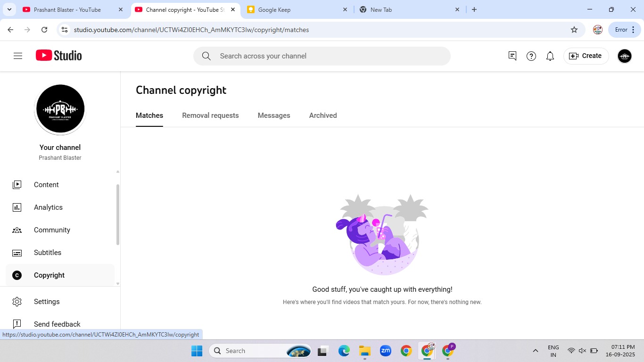
Task: Expand the tab search dropdown arrow
Action: (x=9, y=9)
